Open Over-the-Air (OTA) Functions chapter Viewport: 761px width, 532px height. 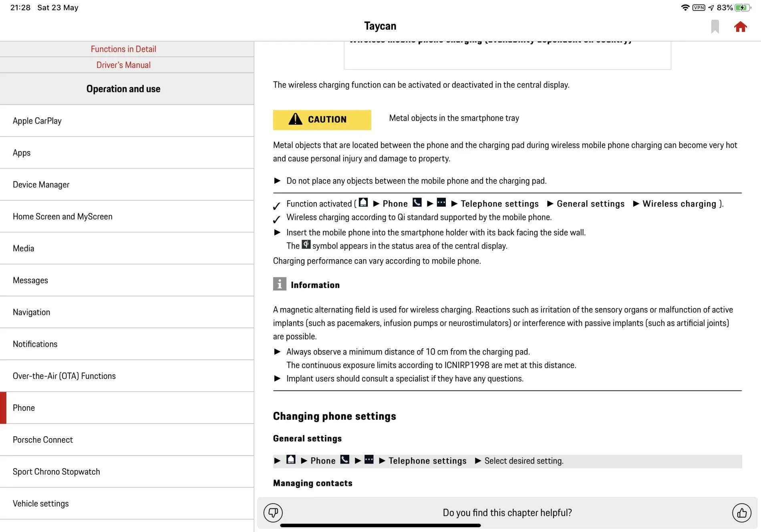click(127, 376)
